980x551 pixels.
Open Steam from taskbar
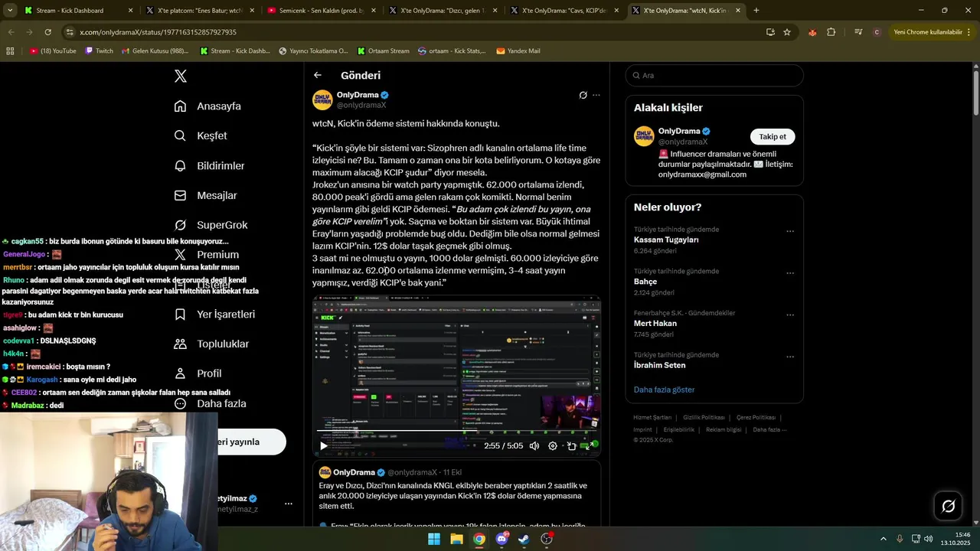524,539
